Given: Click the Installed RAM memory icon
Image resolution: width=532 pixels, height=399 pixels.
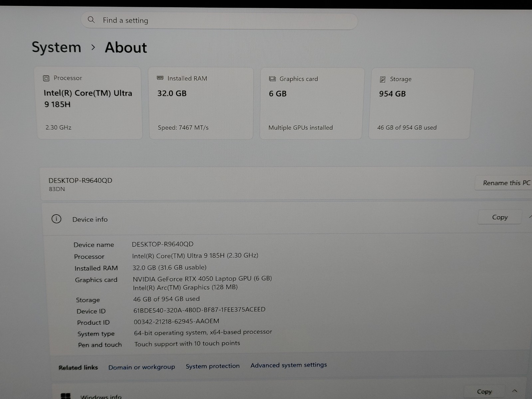Looking at the screenshot, I should (160, 78).
